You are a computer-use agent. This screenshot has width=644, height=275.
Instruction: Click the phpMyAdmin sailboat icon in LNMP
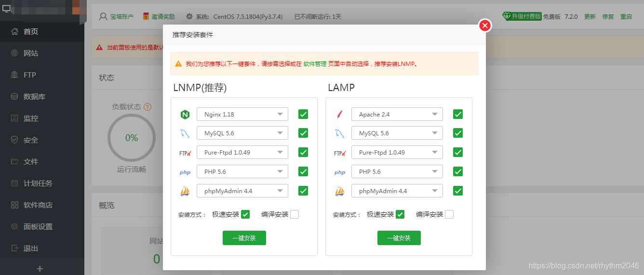click(x=185, y=191)
